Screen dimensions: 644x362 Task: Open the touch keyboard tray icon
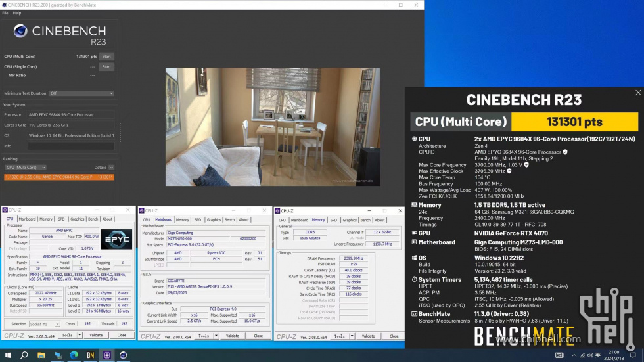(x=559, y=355)
